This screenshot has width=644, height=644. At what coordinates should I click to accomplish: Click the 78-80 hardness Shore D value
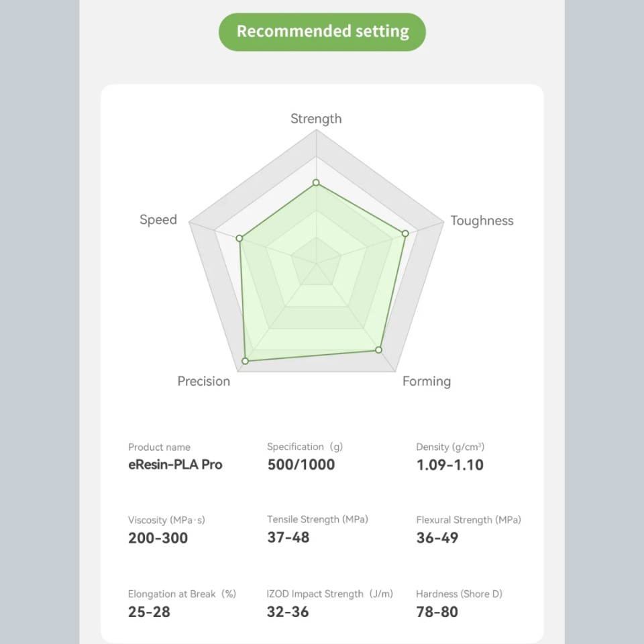click(437, 612)
